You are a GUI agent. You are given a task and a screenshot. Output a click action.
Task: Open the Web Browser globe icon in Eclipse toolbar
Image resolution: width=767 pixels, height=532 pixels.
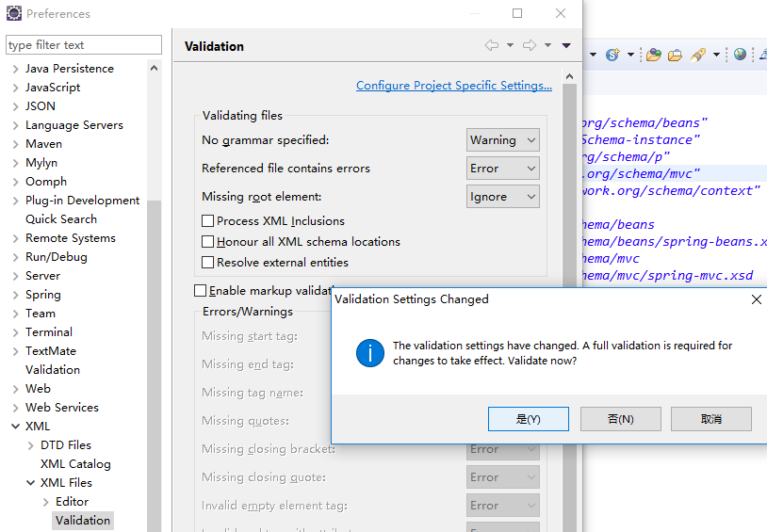[740, 54]
